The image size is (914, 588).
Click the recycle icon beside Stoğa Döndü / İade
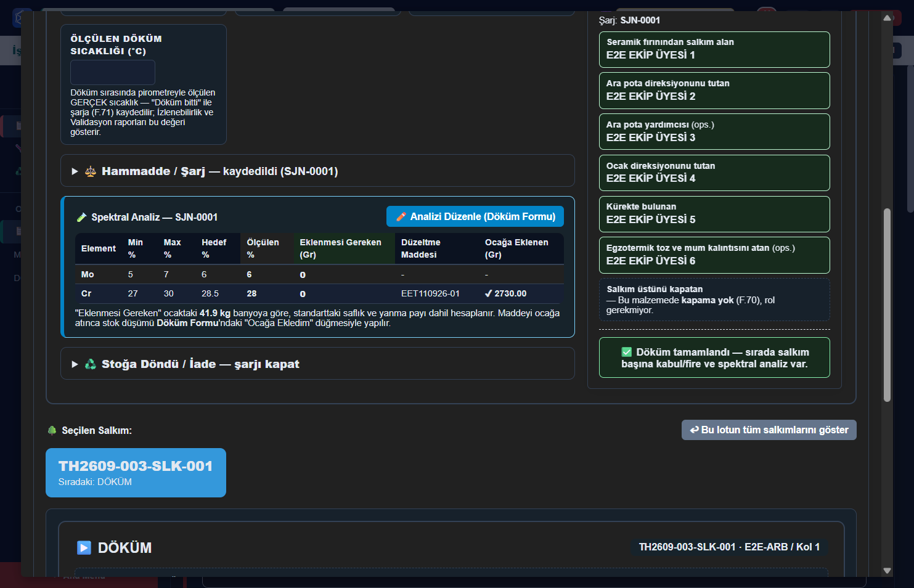coord(91,364)
